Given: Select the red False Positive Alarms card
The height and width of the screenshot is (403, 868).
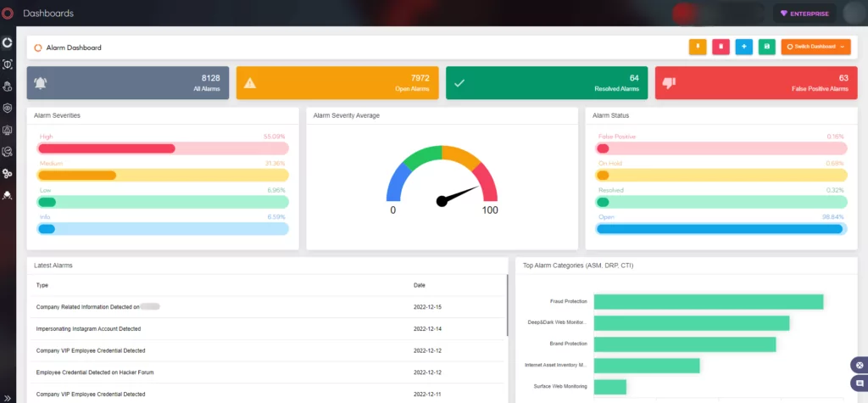Looking at the screenshot, I should (756, 83).
